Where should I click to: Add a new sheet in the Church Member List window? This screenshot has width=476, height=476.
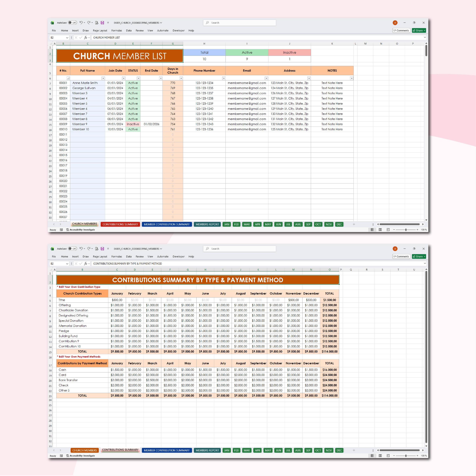point(354,224)
